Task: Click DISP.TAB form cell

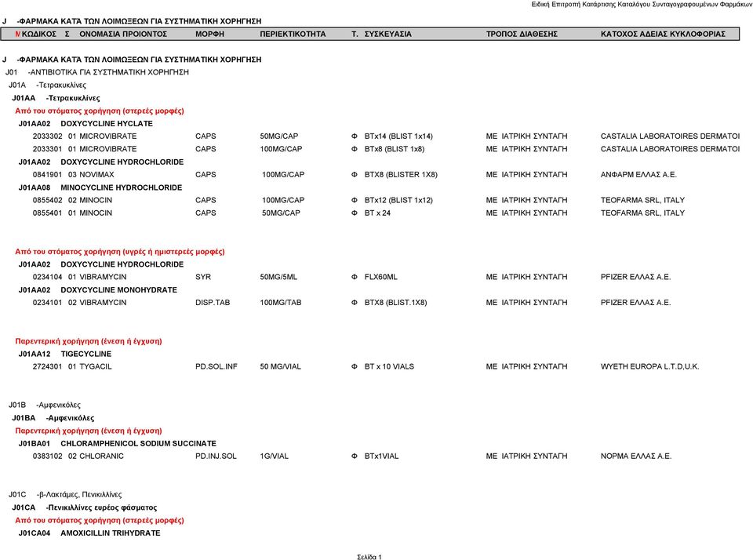Action: [213, 303]
